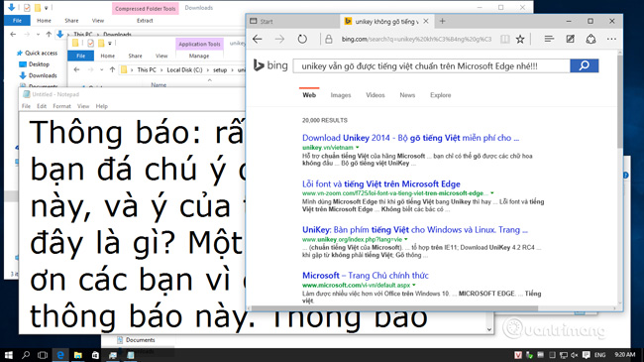The image size is (644, 362).
Task: Open Lỗi font và tiếng Việt result
Action: pos(381,183)
